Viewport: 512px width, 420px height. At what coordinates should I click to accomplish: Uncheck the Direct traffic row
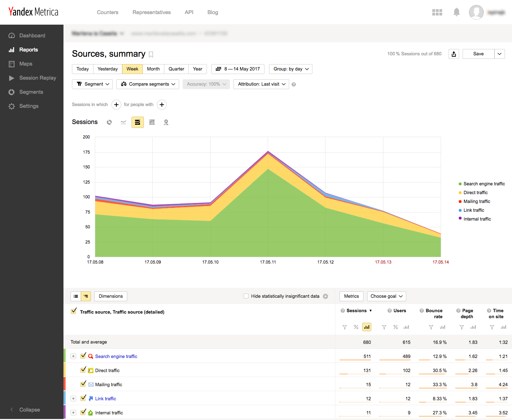tap(83, 370)
